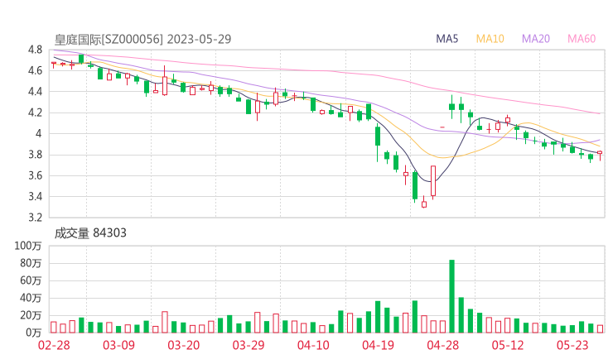
Task: Click the 03-29 date axis label
Action: [249, 345]
